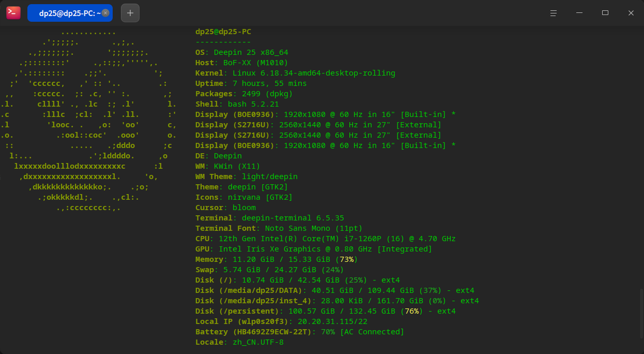
Task: Click the 'WM: KWin (X11)' line
Action: (x=228, y=166)
